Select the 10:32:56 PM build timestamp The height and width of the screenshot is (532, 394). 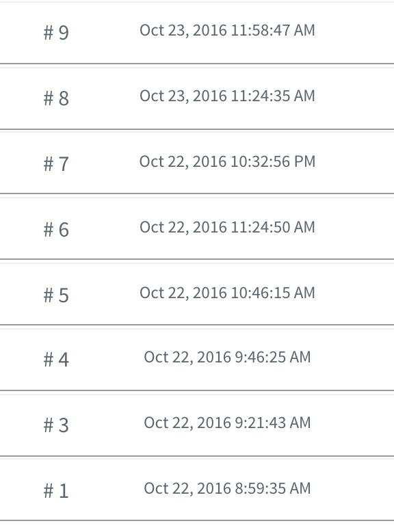click(x=227, y=161)
